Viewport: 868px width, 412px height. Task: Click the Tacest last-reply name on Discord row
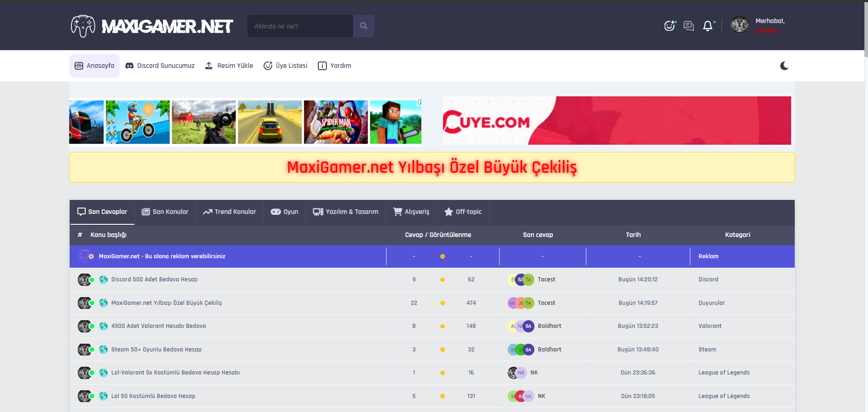[x=547, y=279]
